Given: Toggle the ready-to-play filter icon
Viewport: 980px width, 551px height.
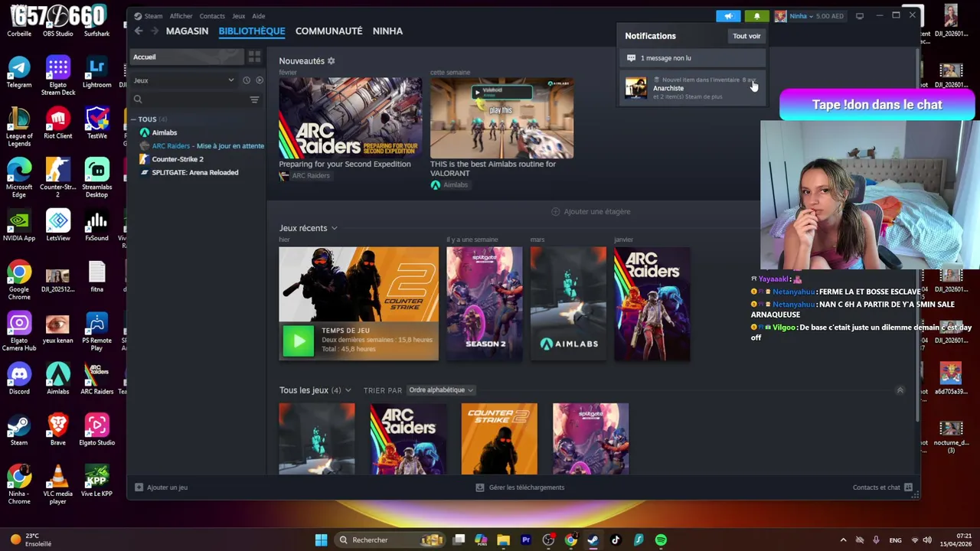Looking at the screenshot, I should click(260, 80).
